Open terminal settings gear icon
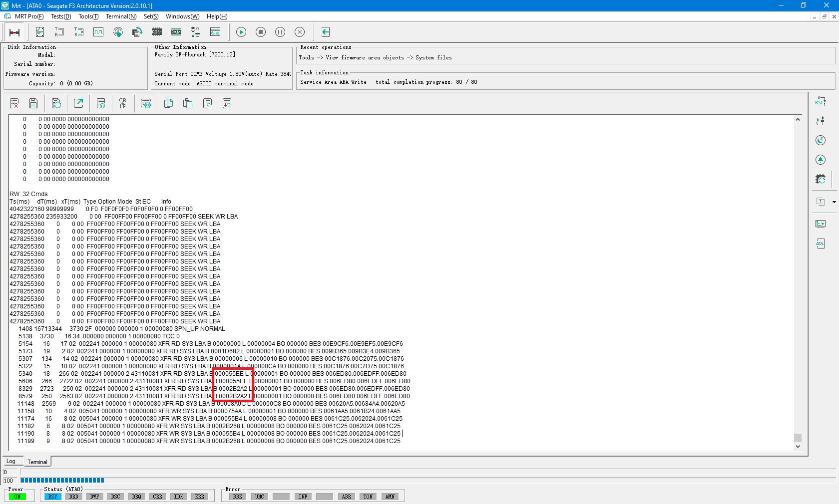 click(146, 103)
